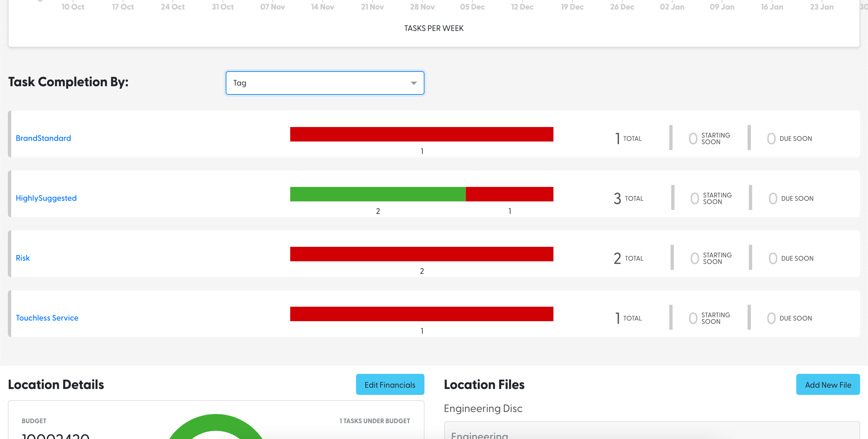Open the Risk tag link
This screenshot has width=868, height=439.
pos(23,258)
